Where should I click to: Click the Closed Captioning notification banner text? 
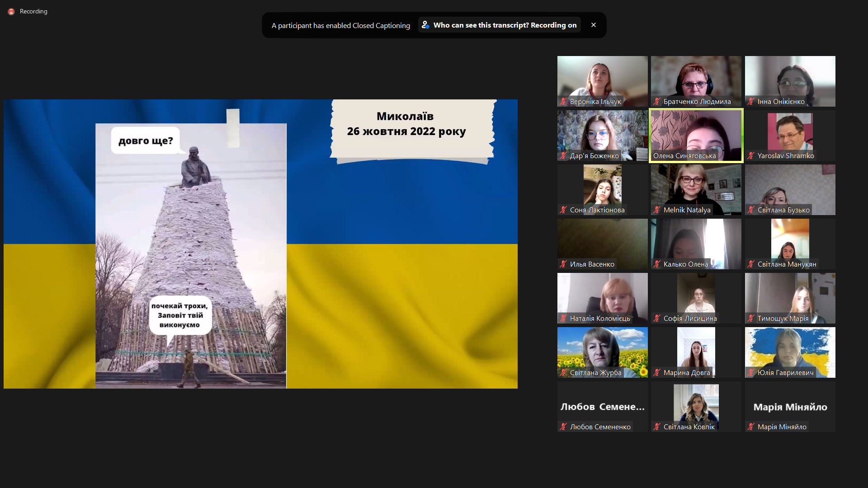coord(340,26)
